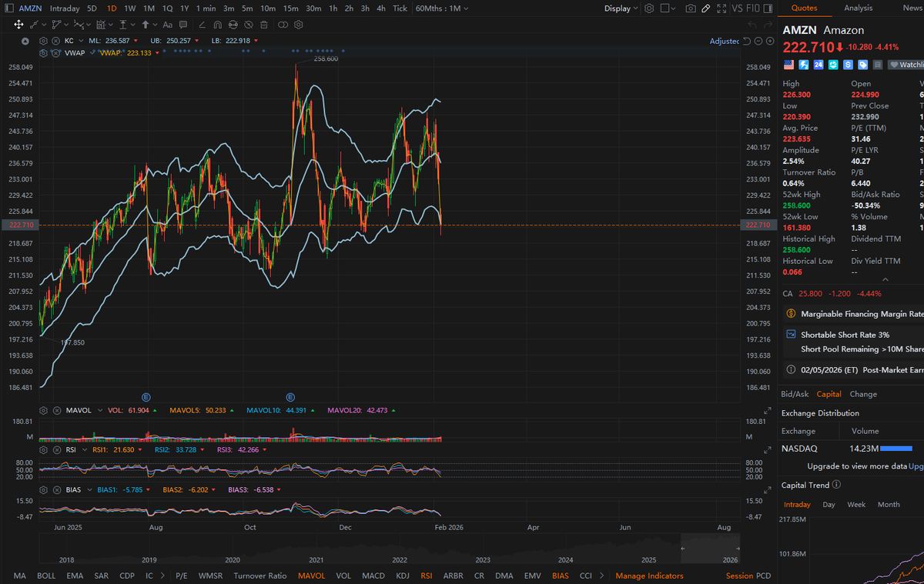Open chart layout grid dropdown
Viewport: 924px width, 584px height.
point(669,8)
